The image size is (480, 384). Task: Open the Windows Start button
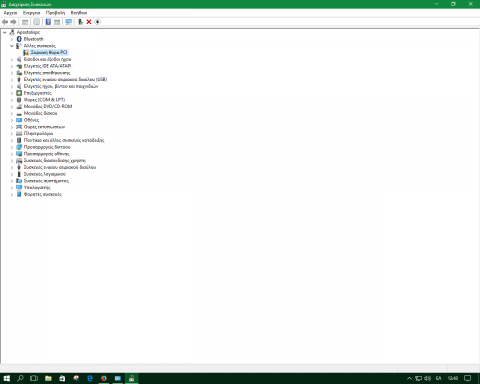point(7,378)
